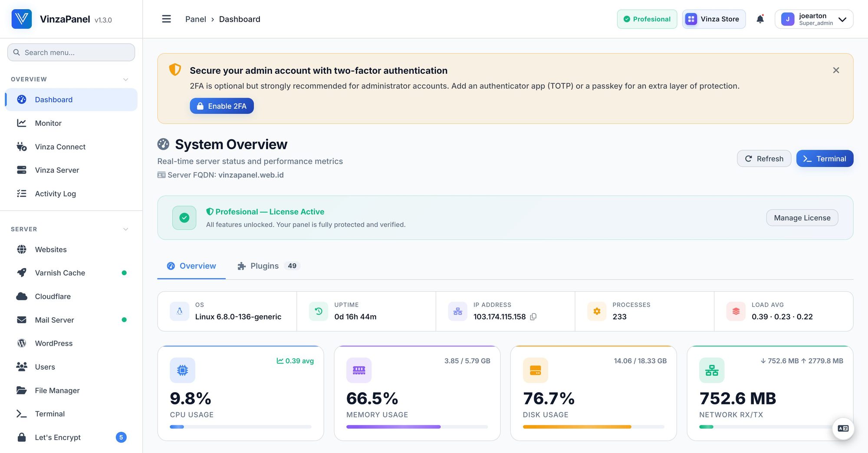Open the joearton user dropdown chevron

click(842, 19)
